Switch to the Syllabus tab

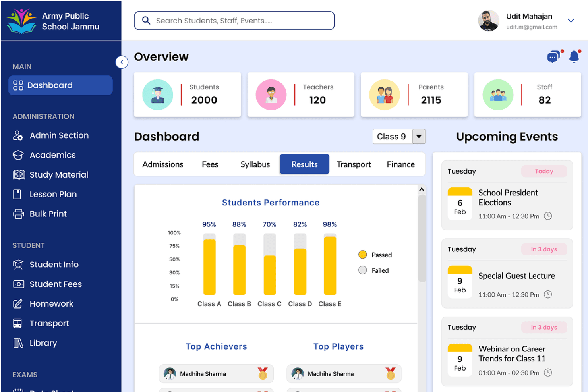[255, 164]
